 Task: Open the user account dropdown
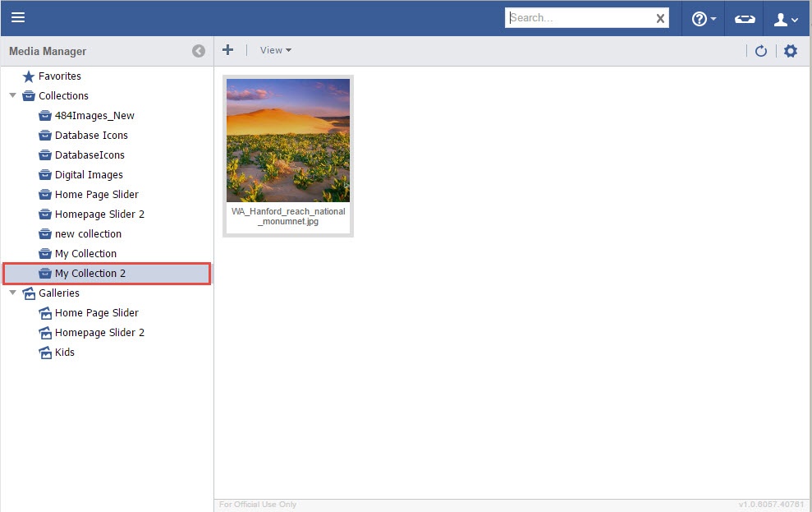(786, 19)
